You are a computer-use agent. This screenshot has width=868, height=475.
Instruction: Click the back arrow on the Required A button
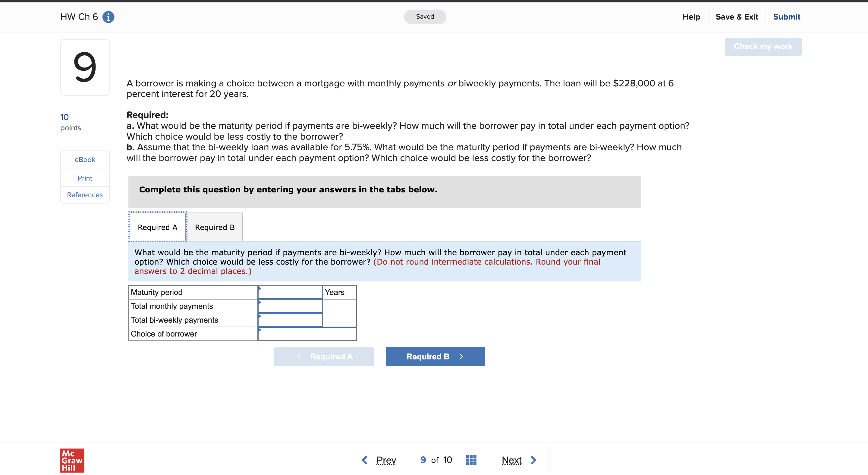click(x=299, y=356)
